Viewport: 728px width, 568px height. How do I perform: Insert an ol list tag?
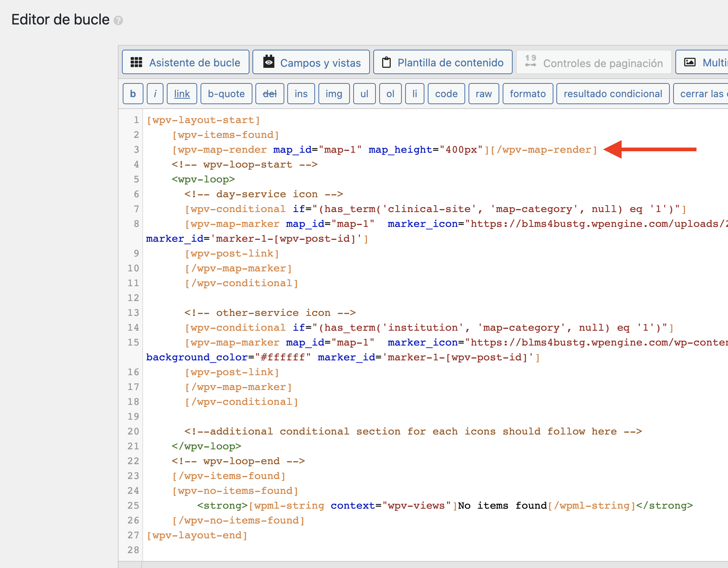390,94
